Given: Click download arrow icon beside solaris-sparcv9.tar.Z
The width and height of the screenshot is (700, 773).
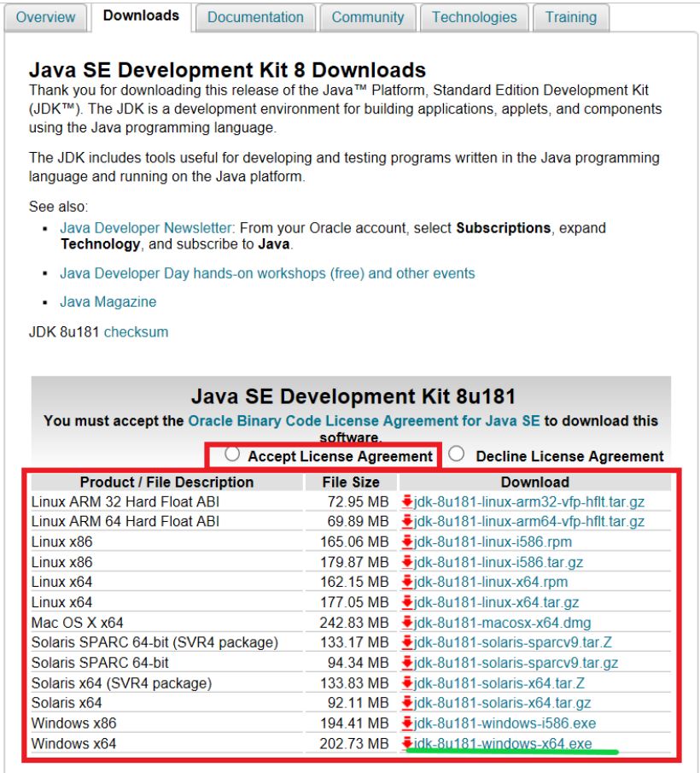Looking at the screenshot, I should pyautogui.click(x=407, y=642).
